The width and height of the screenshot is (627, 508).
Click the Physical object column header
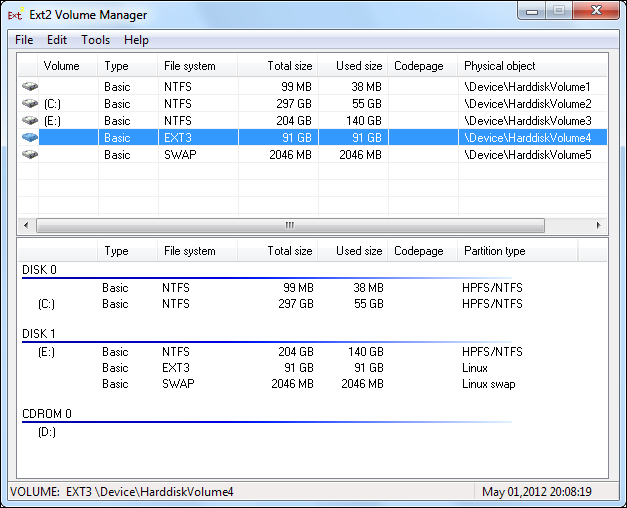(x=532, y=66)
